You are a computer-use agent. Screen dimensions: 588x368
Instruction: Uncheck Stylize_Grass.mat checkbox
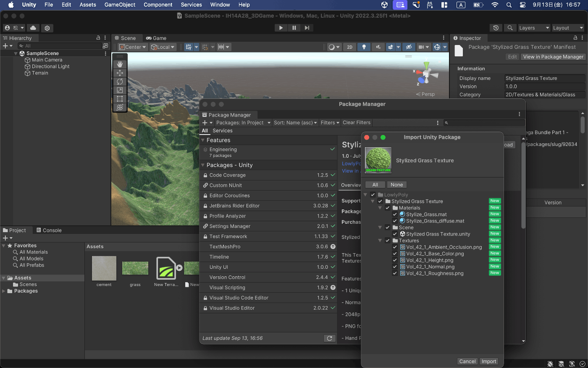(x=395, y=214)
